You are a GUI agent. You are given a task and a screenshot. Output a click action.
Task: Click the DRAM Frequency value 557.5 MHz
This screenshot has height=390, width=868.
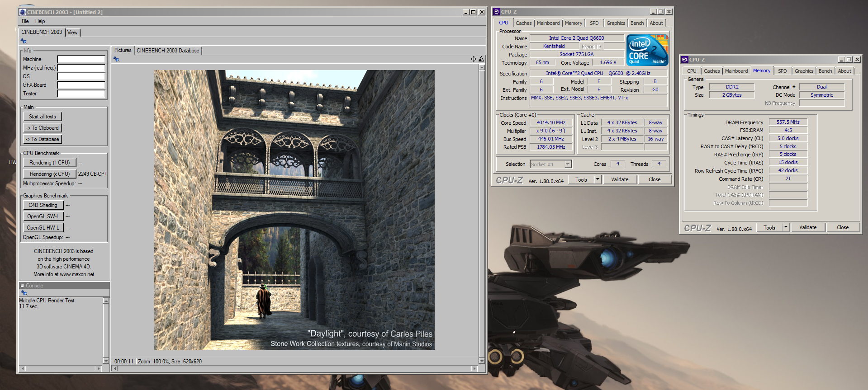click(x=788, y=122)
